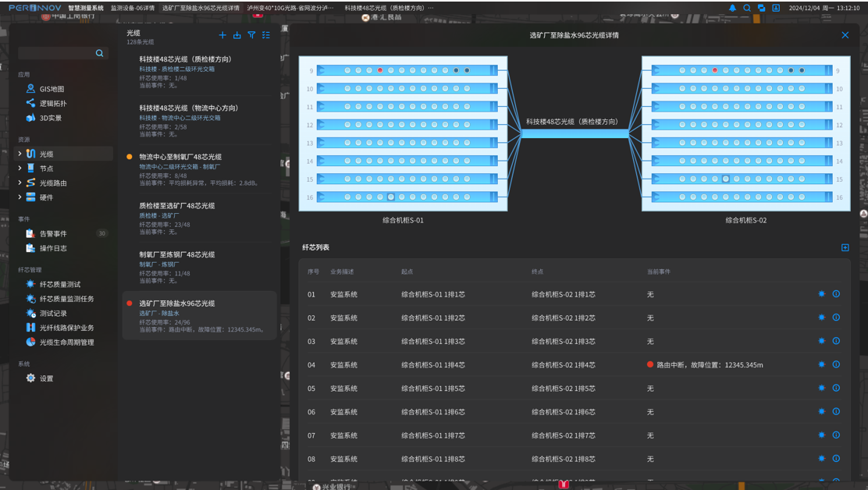Switch to 监测设备-06详情 tab

pyautogui.click(x=132, y=8)
